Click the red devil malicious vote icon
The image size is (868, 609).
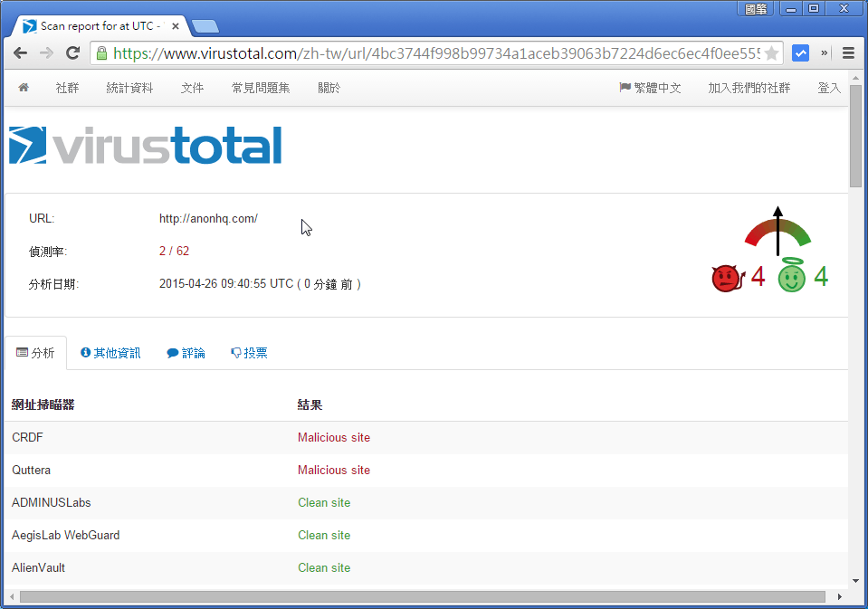(x=726, y=277)
